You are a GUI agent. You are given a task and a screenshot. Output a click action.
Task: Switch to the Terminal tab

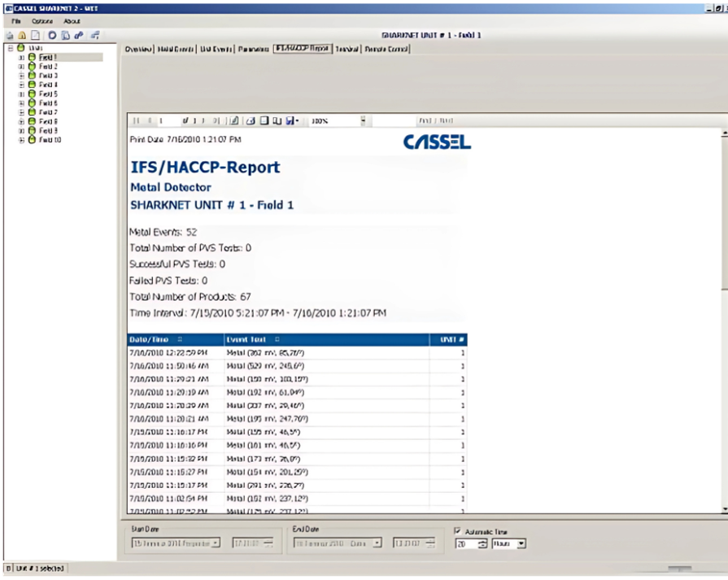[x=347, y=50]
